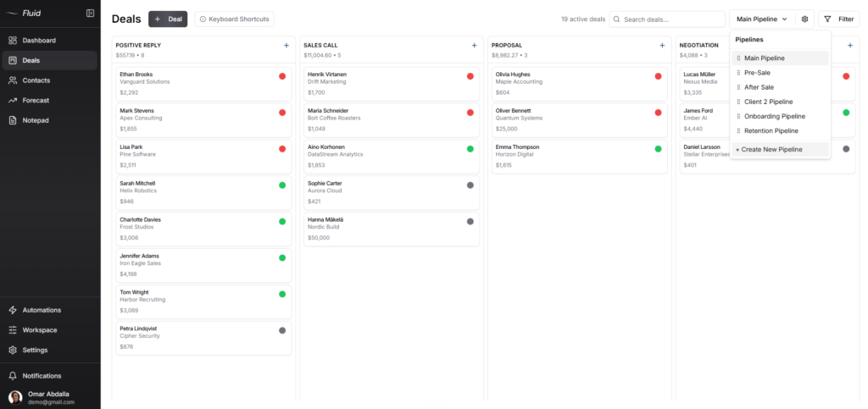
Task: Toggle the Main Pipeline dropdown
Action: tap(762, 19)
